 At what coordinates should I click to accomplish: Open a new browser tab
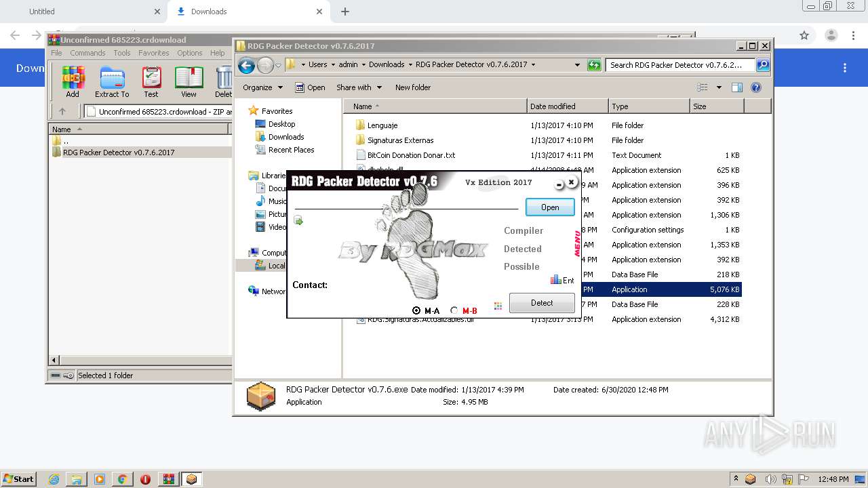coord(345,12)
